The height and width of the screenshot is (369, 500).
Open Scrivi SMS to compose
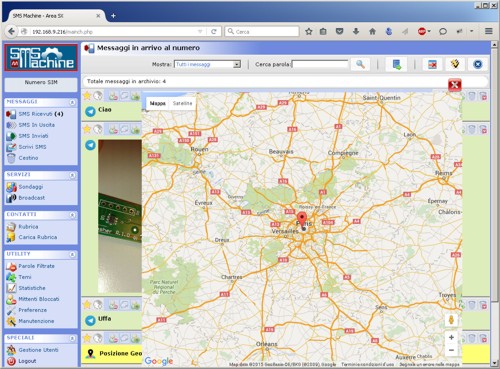click(32, 147)
